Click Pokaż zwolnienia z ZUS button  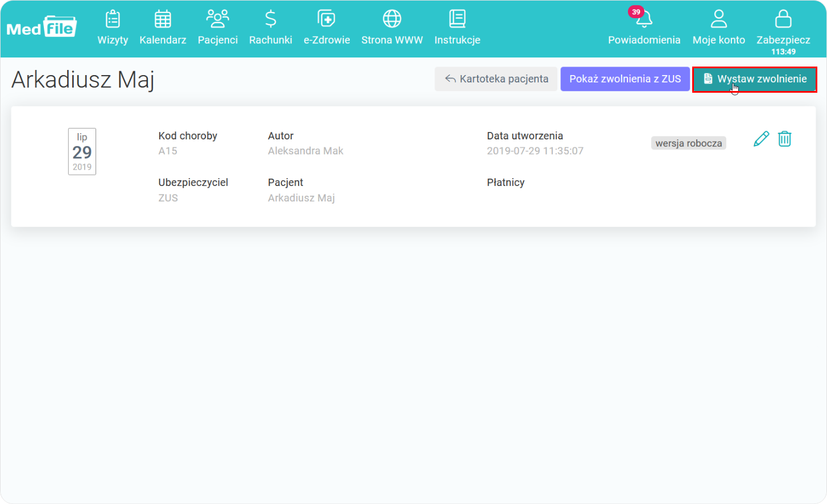(x=625, y=79)
